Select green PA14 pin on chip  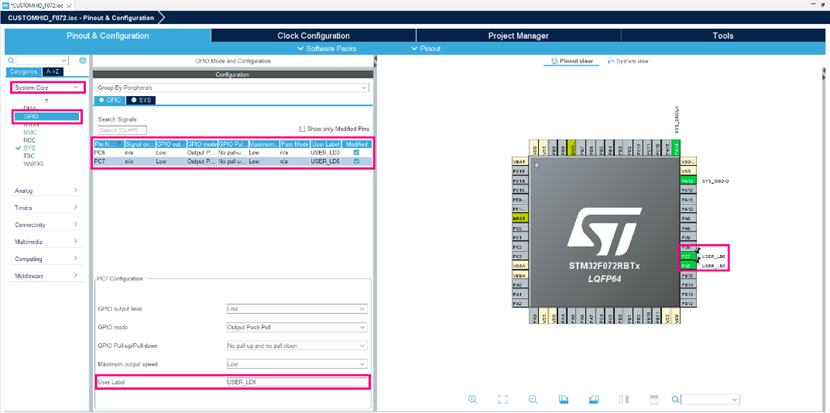point(676,147)
